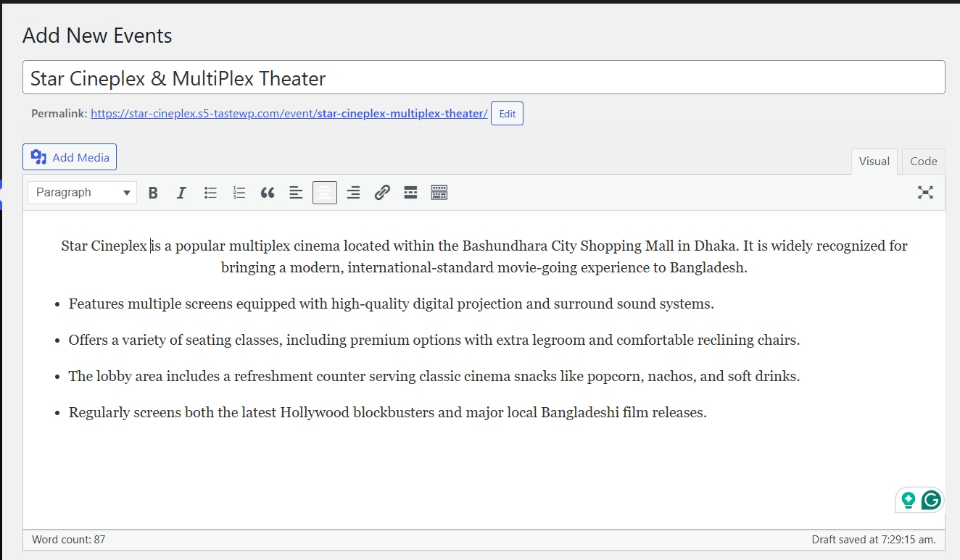Align text to the left

tap(296, 193)
